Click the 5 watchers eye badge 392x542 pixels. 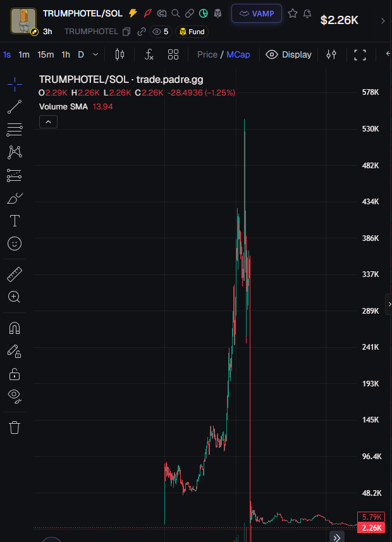[161, 32]
